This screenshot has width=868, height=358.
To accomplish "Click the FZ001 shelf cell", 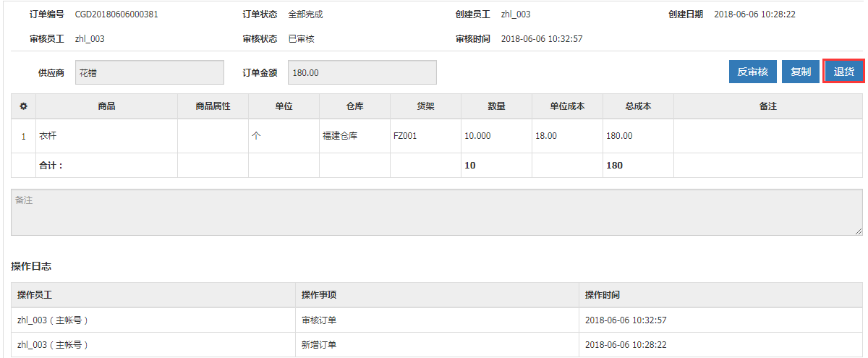I will [404, 136].
